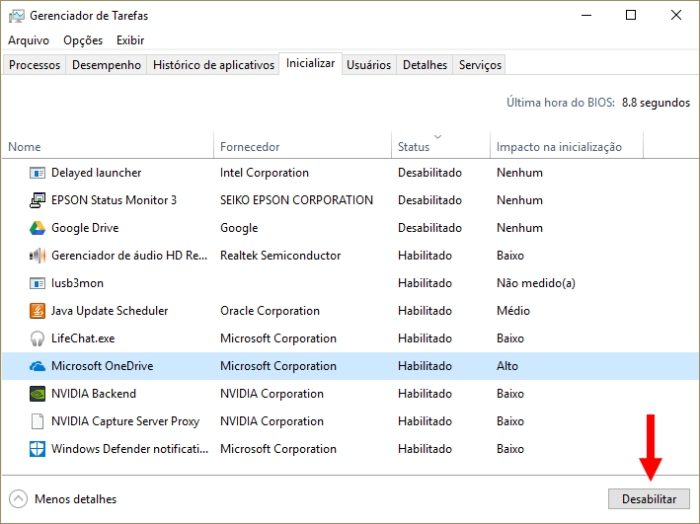The width and height of the screenshot is (700, 524).
Task: Click Desabilitado status of Google Drive
Action: [429, 228]
